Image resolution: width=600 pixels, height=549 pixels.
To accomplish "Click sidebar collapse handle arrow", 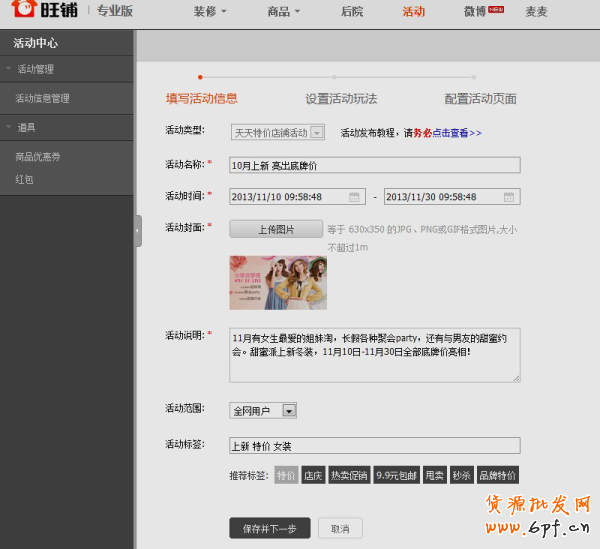I will click(x=138, y=230).
